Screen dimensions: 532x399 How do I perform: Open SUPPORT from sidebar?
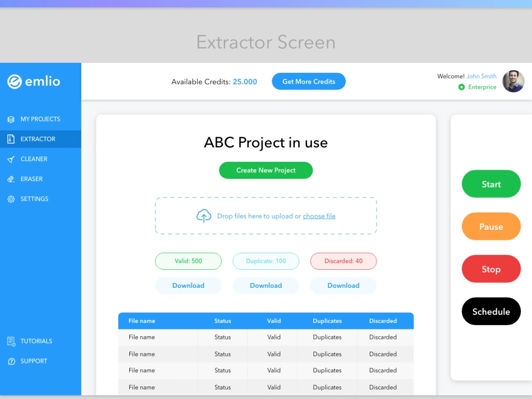click(41, 361)
